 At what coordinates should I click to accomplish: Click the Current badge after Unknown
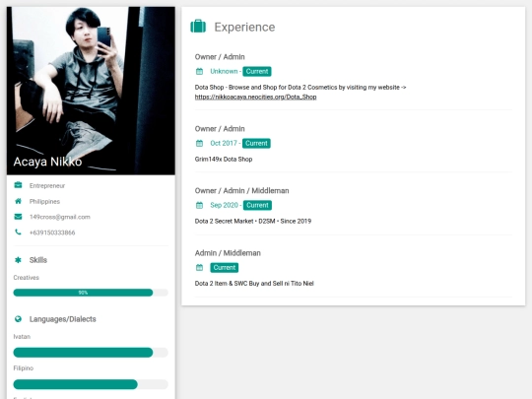tap(257, 72)
